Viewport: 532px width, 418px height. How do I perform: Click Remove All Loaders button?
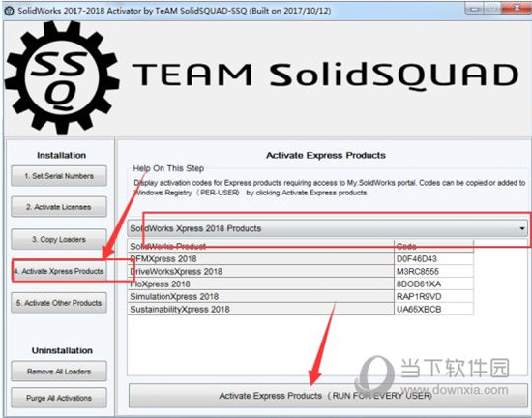tap(59, 372)
